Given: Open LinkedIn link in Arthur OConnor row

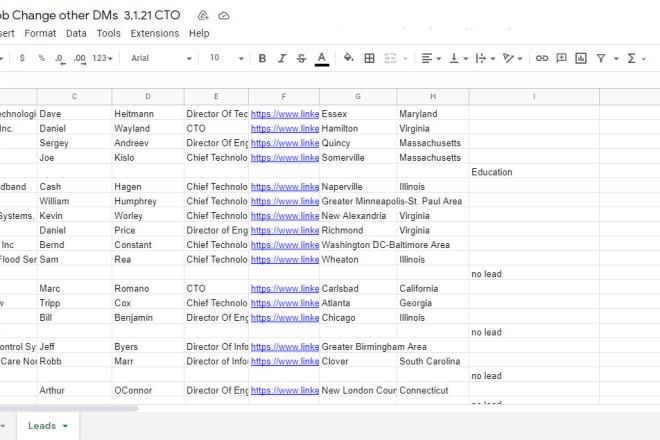Looking at the screenshot, I should [285, 390].
